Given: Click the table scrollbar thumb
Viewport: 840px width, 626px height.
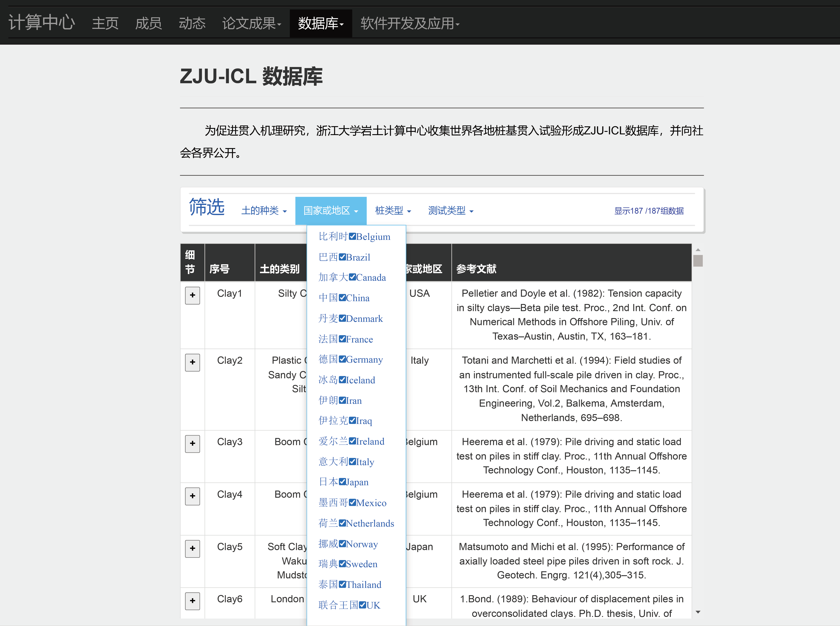Looking at the screenshot, I should pos(698,261).
